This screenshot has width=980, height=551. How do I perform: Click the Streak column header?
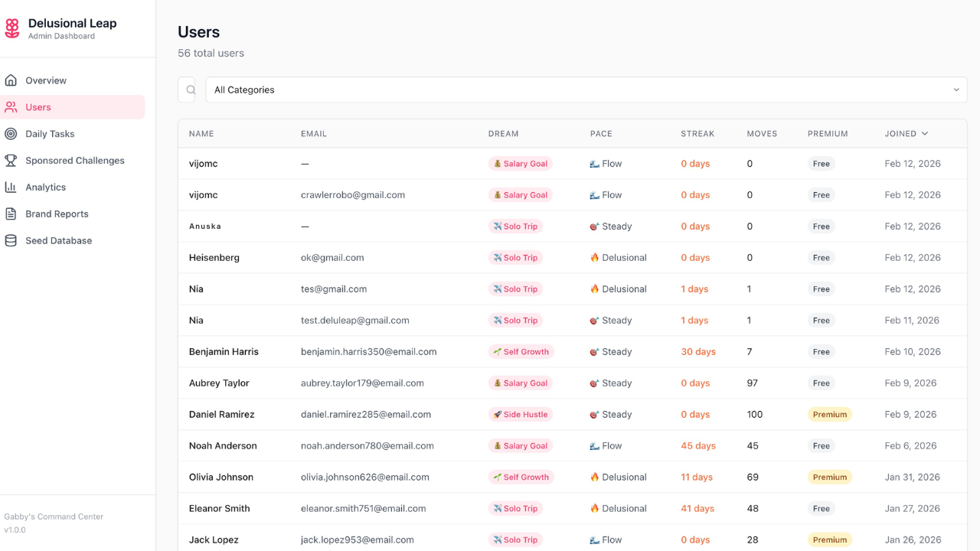697,133
